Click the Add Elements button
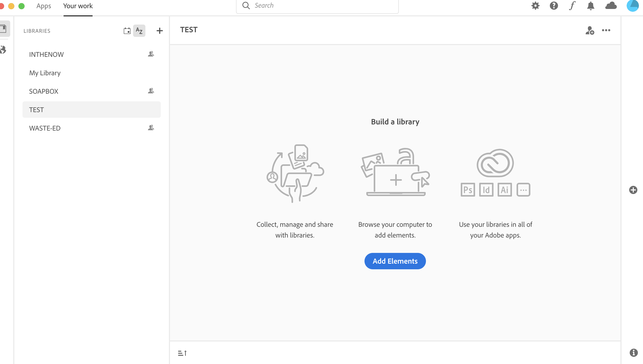 tap(395, 261)
